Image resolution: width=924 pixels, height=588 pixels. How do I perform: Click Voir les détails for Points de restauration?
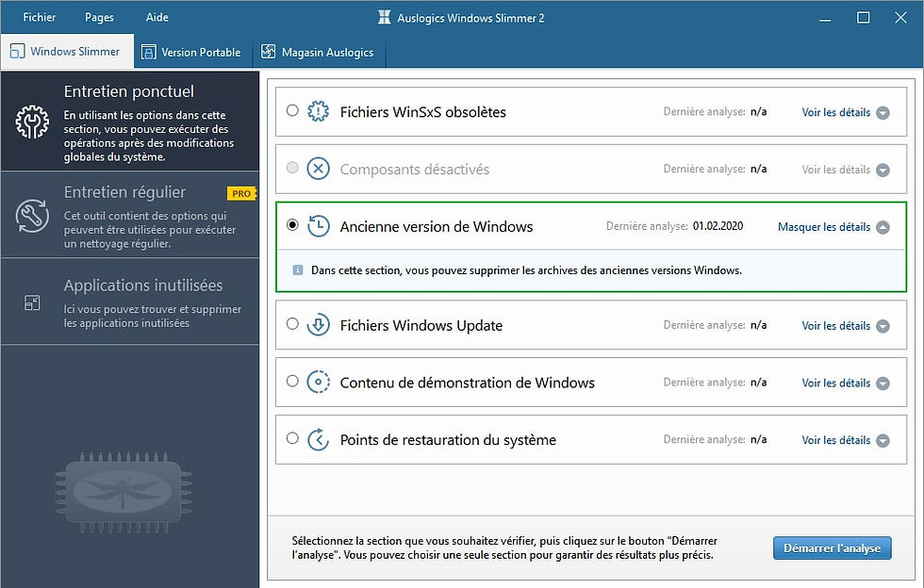(835, 439)
